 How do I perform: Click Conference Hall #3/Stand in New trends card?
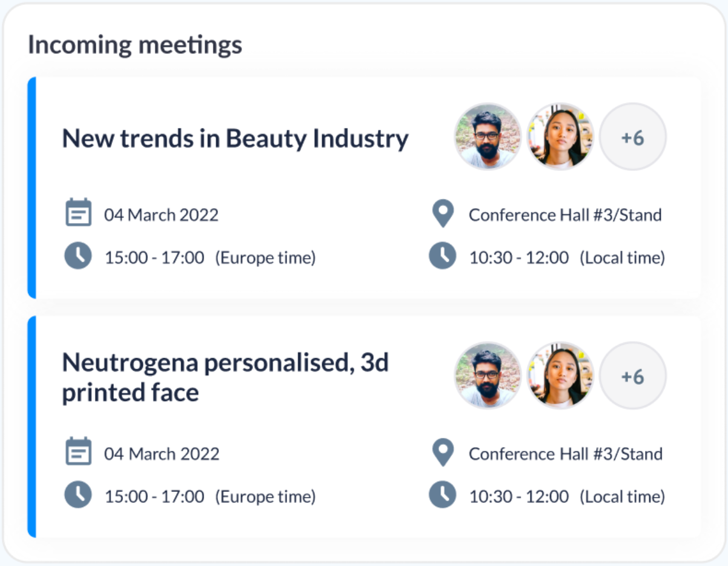565,215
